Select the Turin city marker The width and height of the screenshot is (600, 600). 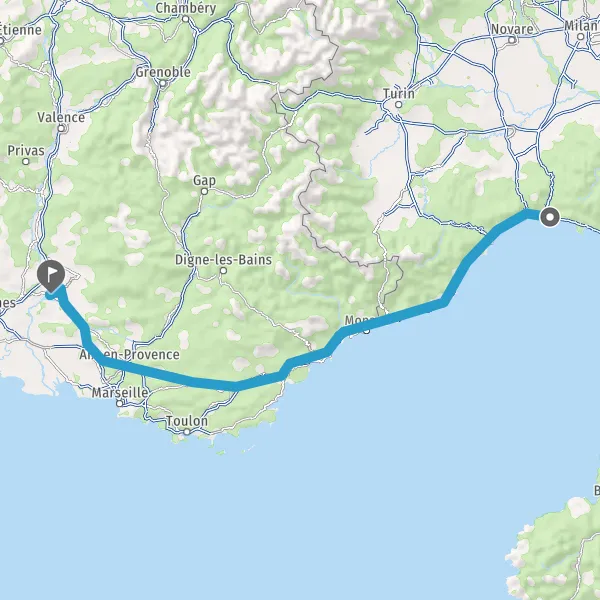pos(399,104)
